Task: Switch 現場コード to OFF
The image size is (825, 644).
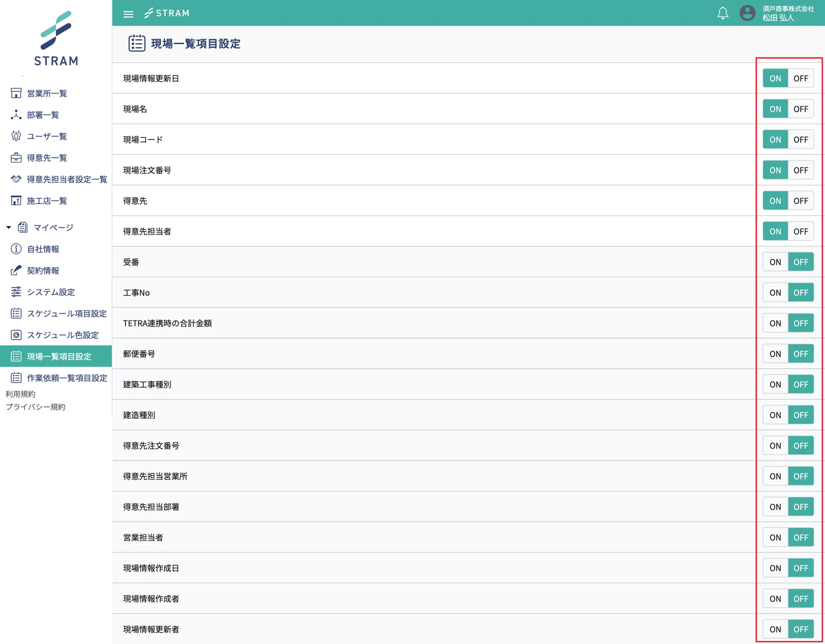Action: (800, 140)
